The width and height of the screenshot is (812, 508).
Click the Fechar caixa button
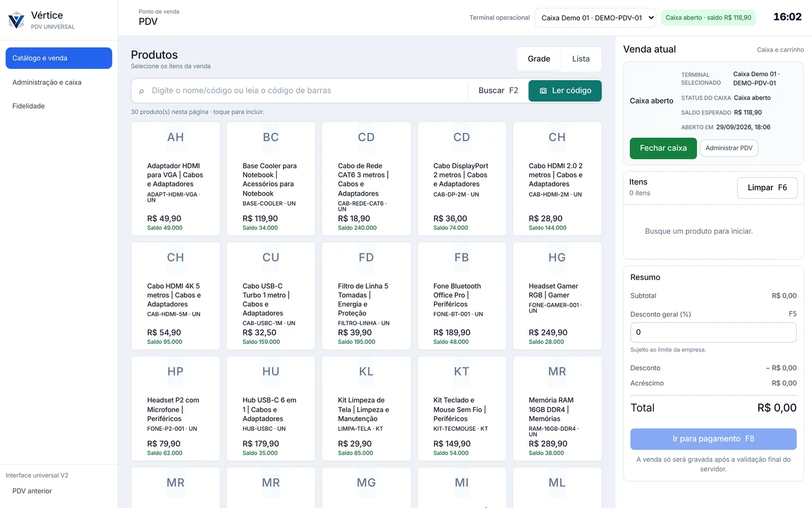click(x=663, y=148)
